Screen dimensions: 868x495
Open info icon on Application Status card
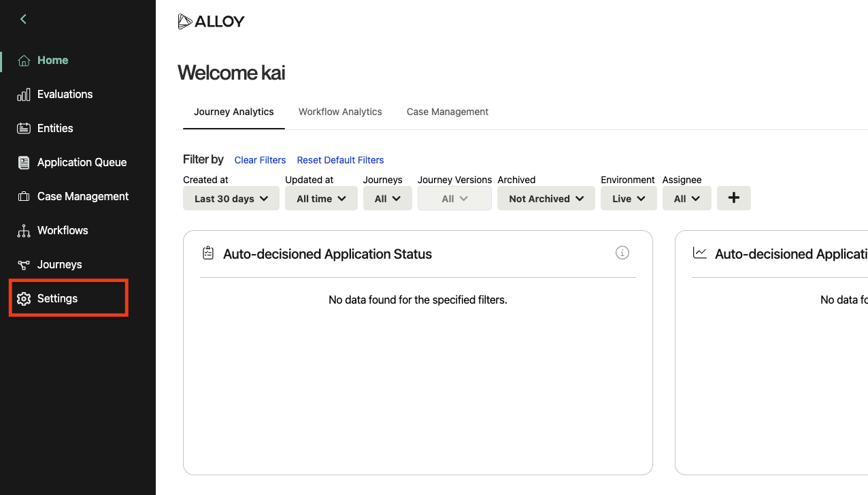pyautogui.click(x=622, y=253)
